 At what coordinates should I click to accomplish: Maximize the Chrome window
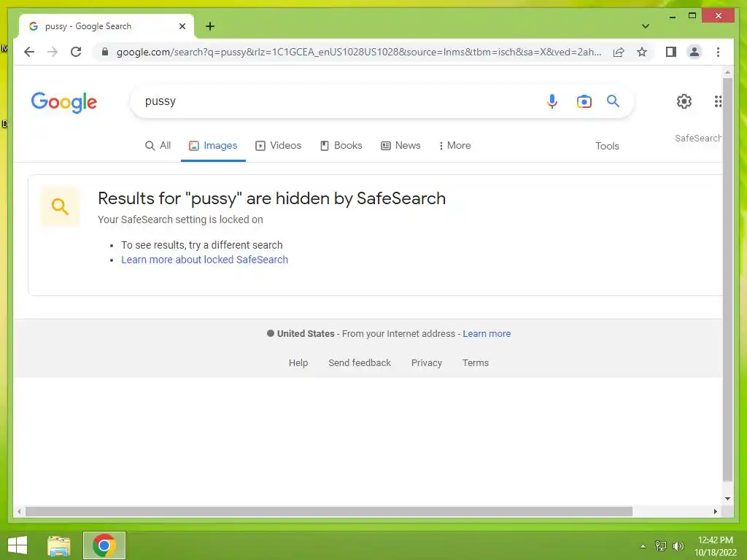coord(692,16)
